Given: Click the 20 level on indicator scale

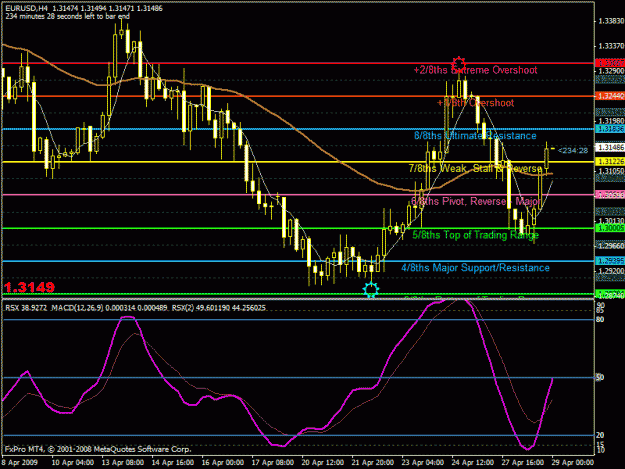Looking at the screenshot, I should [600, 435].
